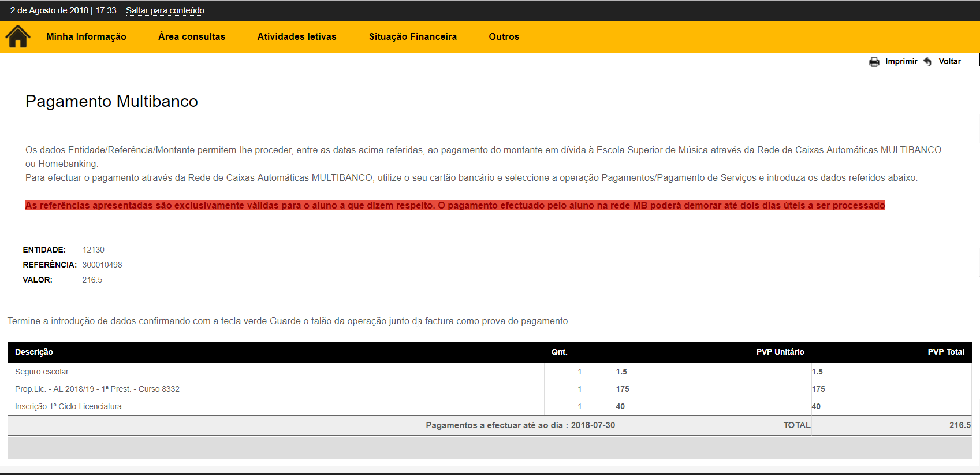This screenshot has height=475, width=980.
Task: Select the Prop.Lic. AL 2018/19 row description
Action: coord(97,389)
